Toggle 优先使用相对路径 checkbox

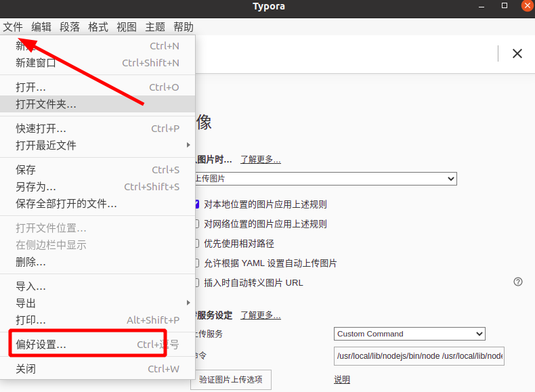[197, 243]
